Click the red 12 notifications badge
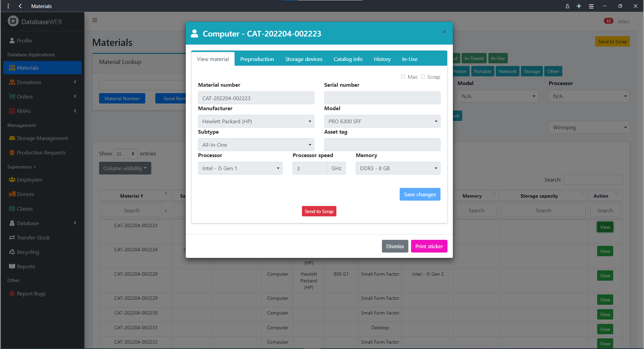 coord(609,21)
